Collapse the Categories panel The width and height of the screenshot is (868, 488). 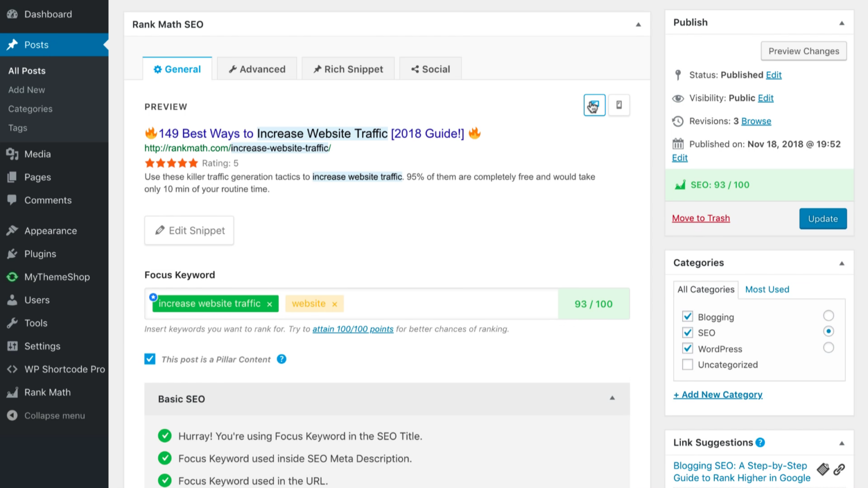(x=841, y=262)
